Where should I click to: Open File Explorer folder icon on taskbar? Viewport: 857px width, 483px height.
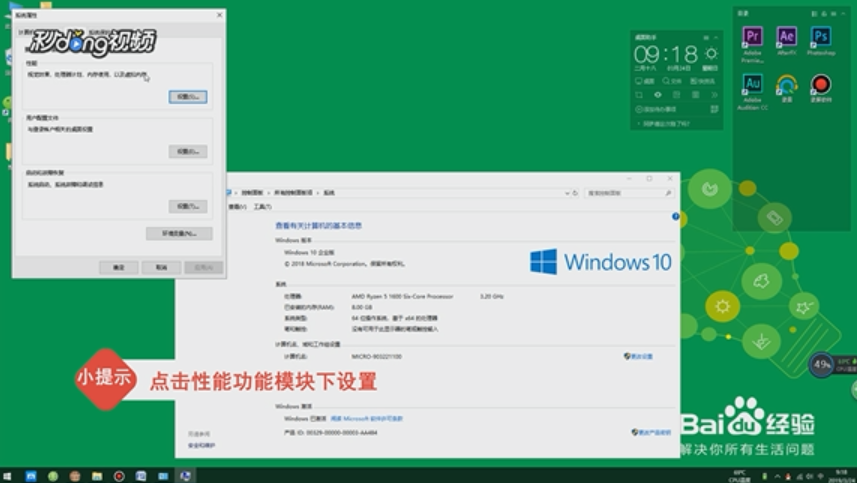coord(97,476)
